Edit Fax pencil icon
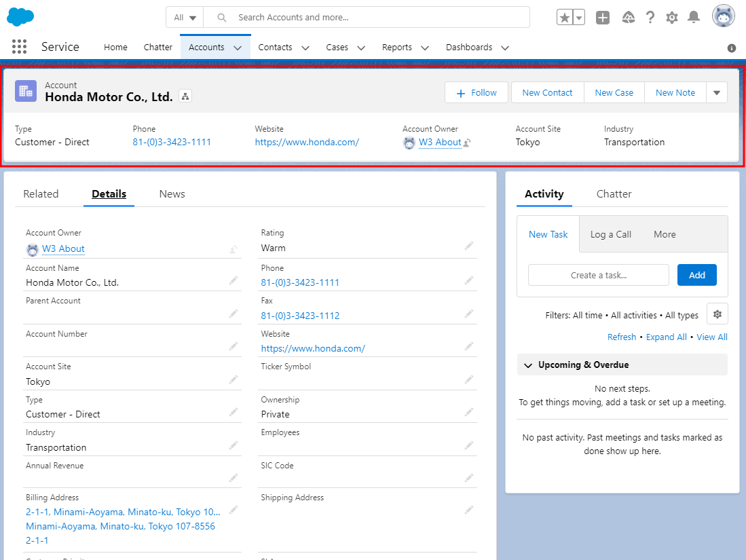This screenshot has height=560, width=746. (x=469, y=314)
